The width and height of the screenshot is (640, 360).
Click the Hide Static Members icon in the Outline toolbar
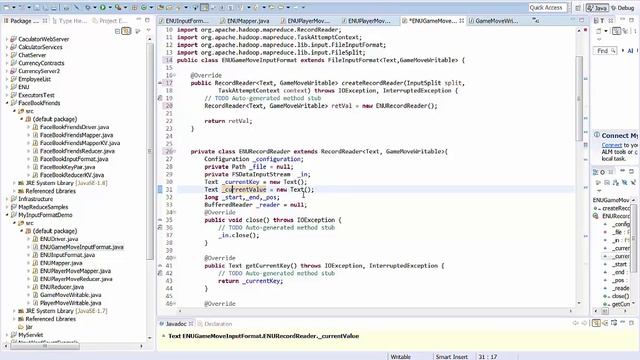[x=633, y=182]
